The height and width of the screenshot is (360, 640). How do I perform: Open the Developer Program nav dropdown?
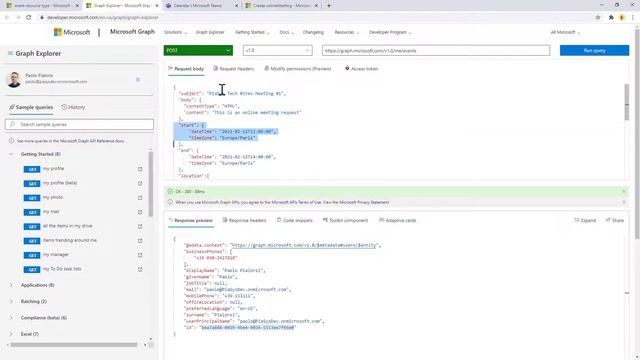[390, 32]
